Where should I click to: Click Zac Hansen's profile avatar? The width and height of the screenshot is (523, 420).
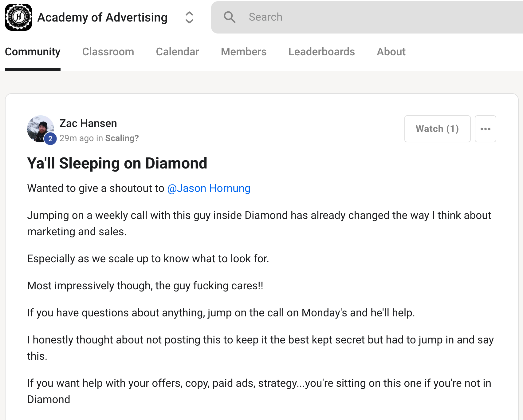[39, 127]
